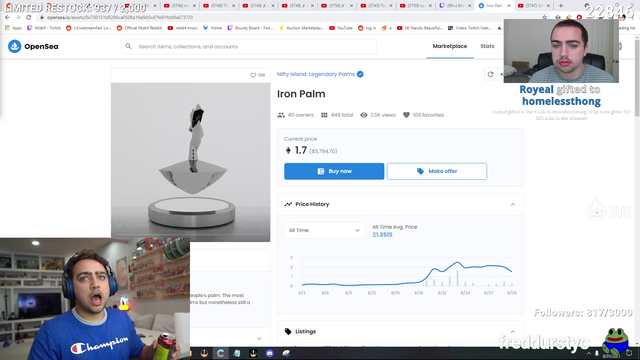Open the Naruto Beautiful bookmark
This screenshot has width=640, height=360.
tap(419, 28)
